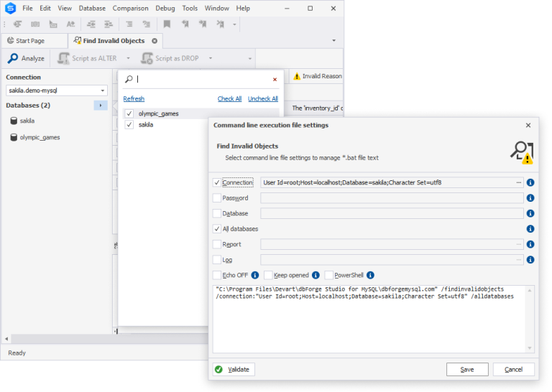Click info icon next to Keep opened
552x392 pixels.
[x=316, y=275]
